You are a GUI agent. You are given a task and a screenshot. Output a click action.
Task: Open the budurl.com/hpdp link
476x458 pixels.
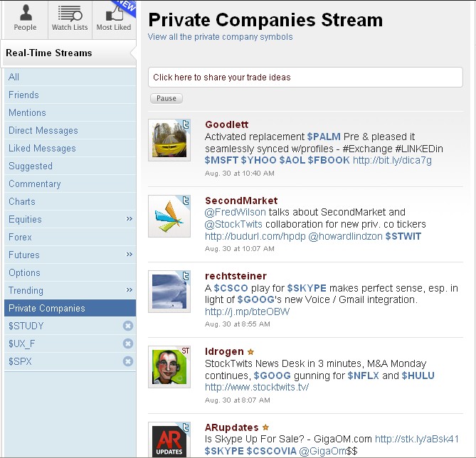click(x=255, y=236)
